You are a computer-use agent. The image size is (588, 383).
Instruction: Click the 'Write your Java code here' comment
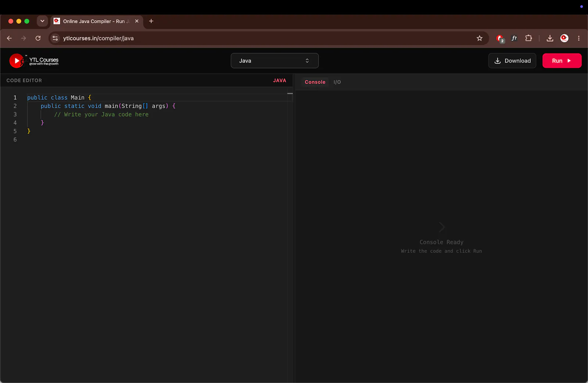[101, 114]
